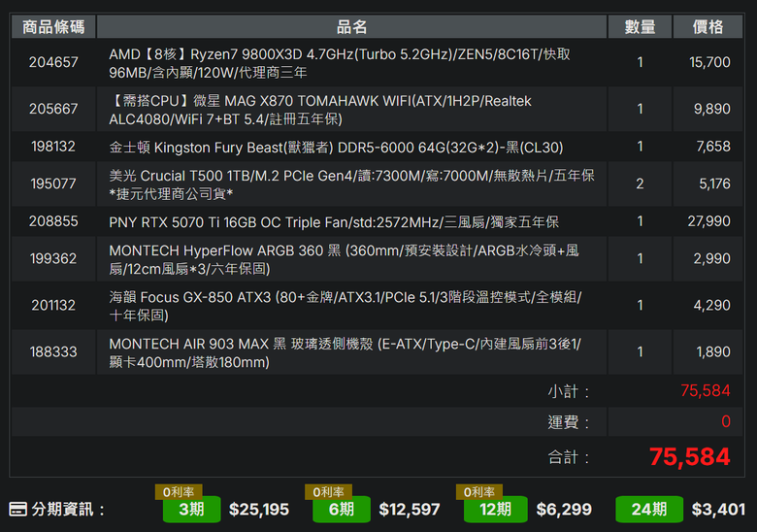Click the price 5,176
The width and height of the screenshot is (757, 532).
click(714, 183)
